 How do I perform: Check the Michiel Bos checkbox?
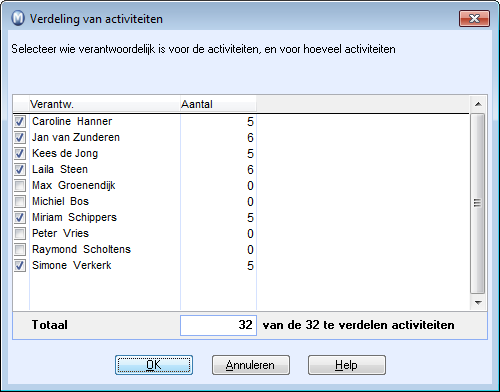coord(20,201)
